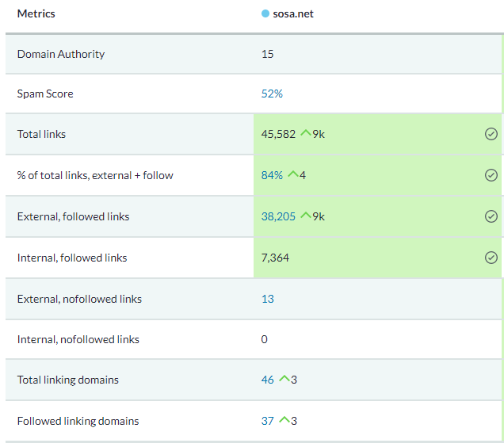The width and height of the screenshot is (504, 447).
Task: Open the 52% Spam Score link
Action: (x=272, y=94)
